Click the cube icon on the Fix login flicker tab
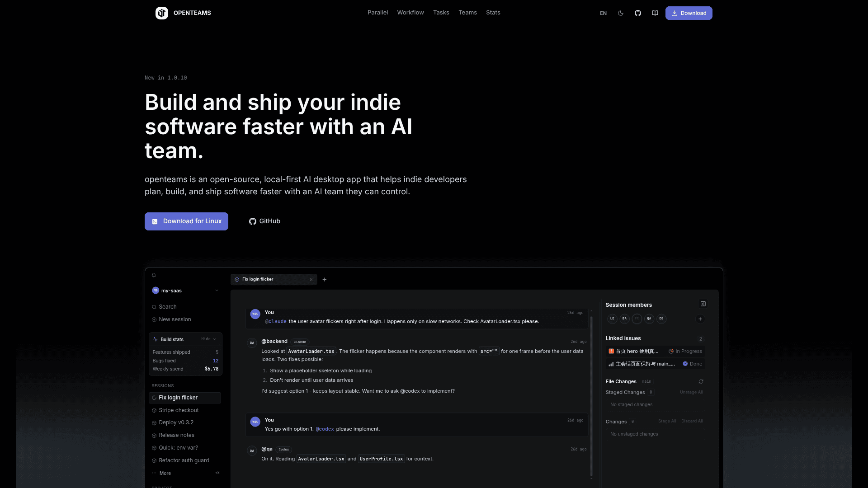Viewport: 868px width, 488px height. 237,280
